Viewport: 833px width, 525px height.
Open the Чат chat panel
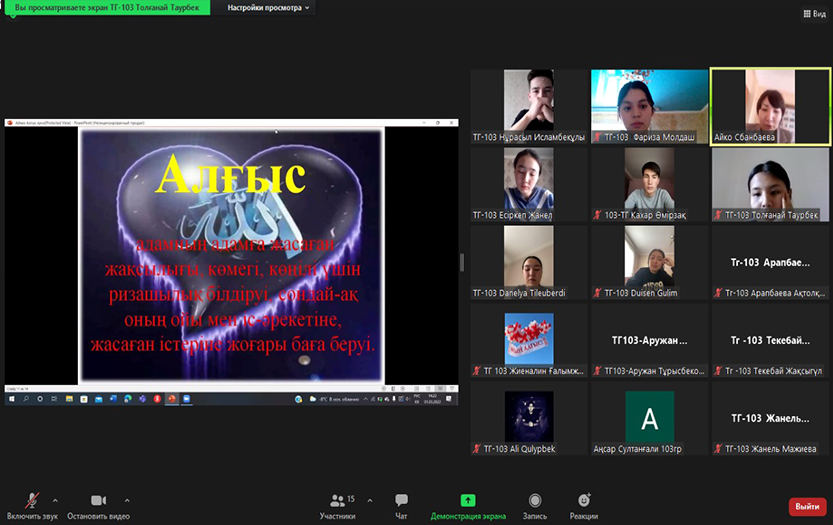[x=401, y=500]
